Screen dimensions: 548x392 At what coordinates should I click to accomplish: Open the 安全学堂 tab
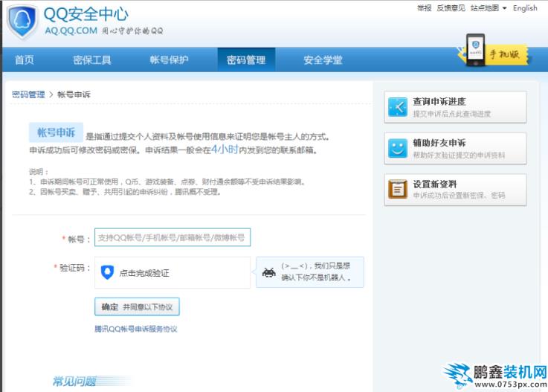(323, 60)
